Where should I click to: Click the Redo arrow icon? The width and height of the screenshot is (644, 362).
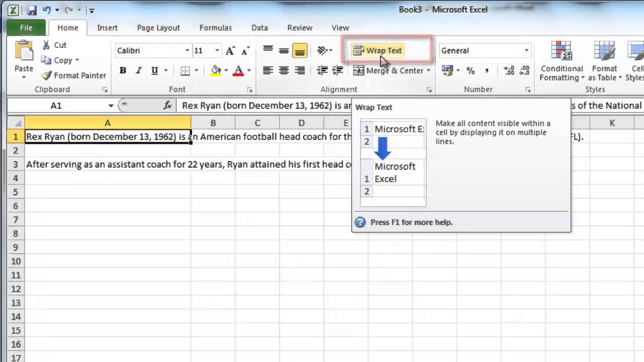(x=69, y=10)
